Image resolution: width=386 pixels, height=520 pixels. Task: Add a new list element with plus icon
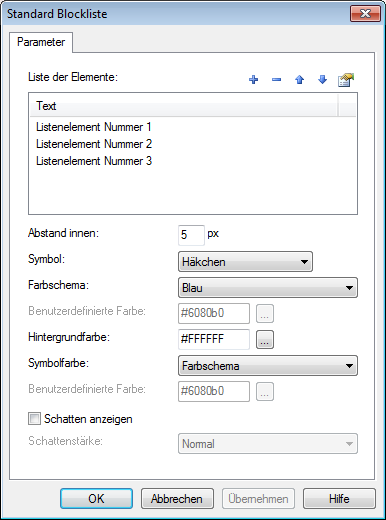point(254,80)
